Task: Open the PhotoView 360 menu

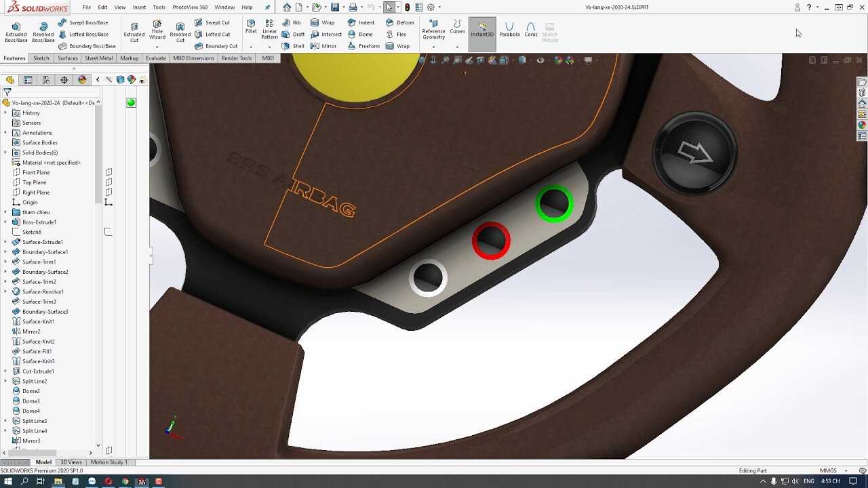Action: (190, 7)
